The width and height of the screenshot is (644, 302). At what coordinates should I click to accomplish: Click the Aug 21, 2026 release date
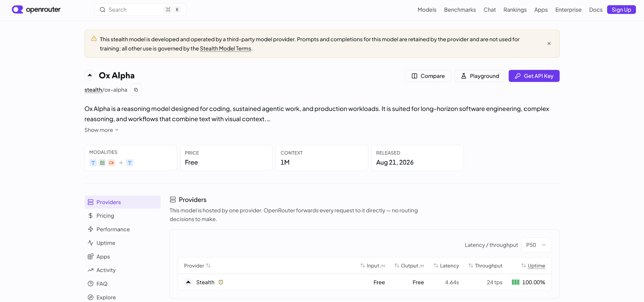[395, 163]
